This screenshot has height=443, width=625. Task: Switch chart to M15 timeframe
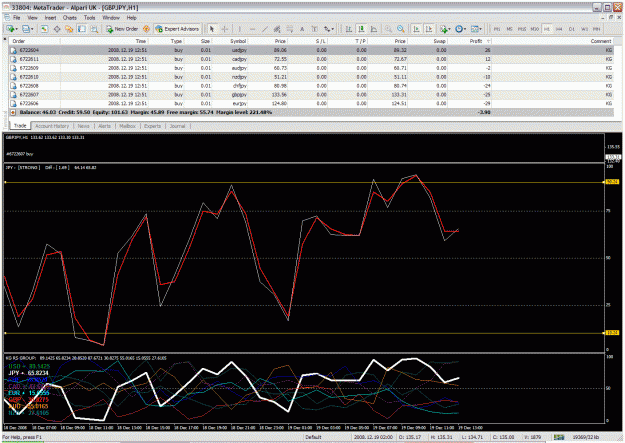tap(522, 29)
